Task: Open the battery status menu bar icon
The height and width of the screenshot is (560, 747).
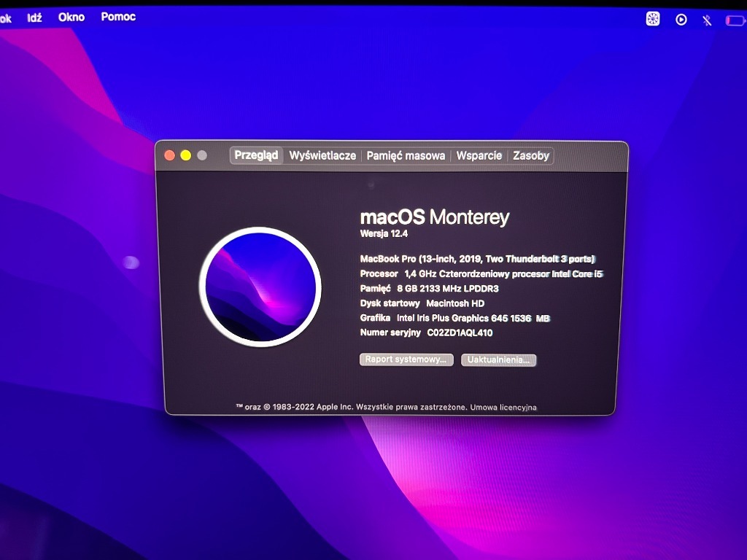Action: tap(732, 19)
